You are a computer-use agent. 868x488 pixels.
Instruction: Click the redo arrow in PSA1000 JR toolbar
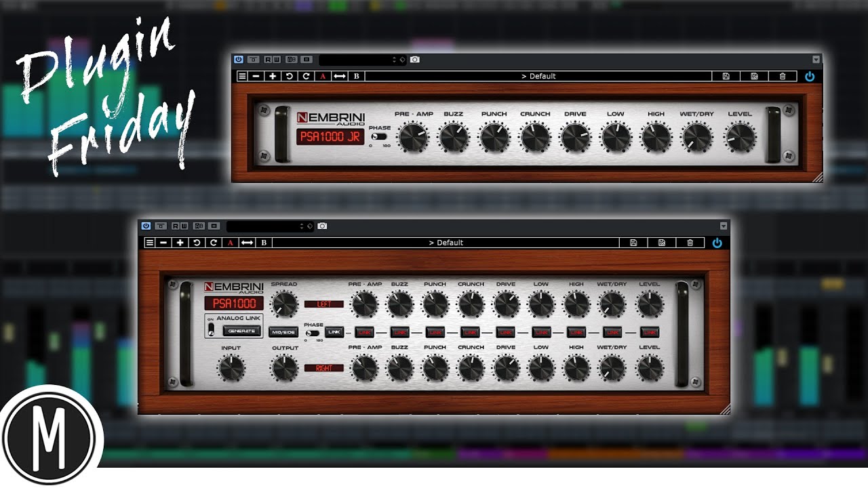tap(306, 76)
